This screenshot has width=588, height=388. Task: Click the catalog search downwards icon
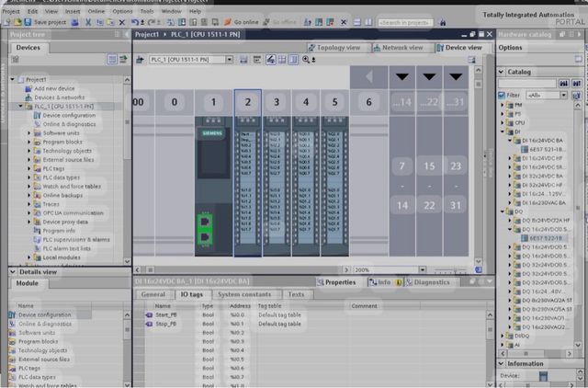(x=563, y=84)
